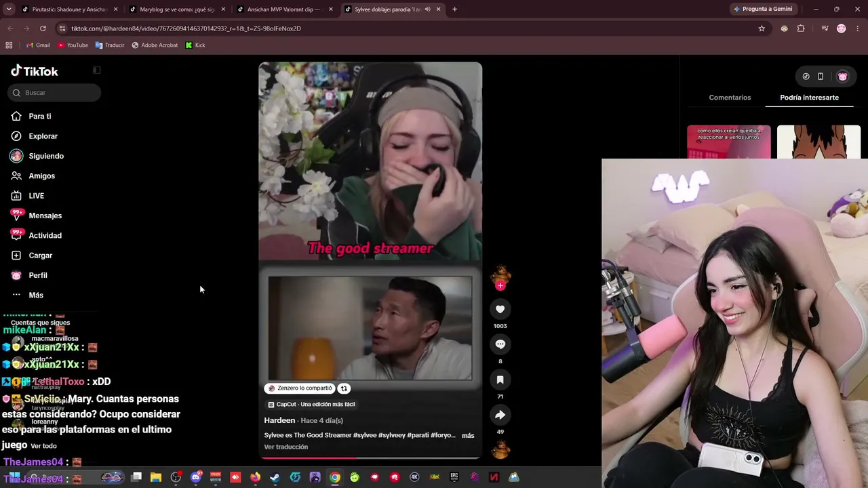Open Steam from the taskbar
This screenshot has width=868, height=488.
[275, 477]
